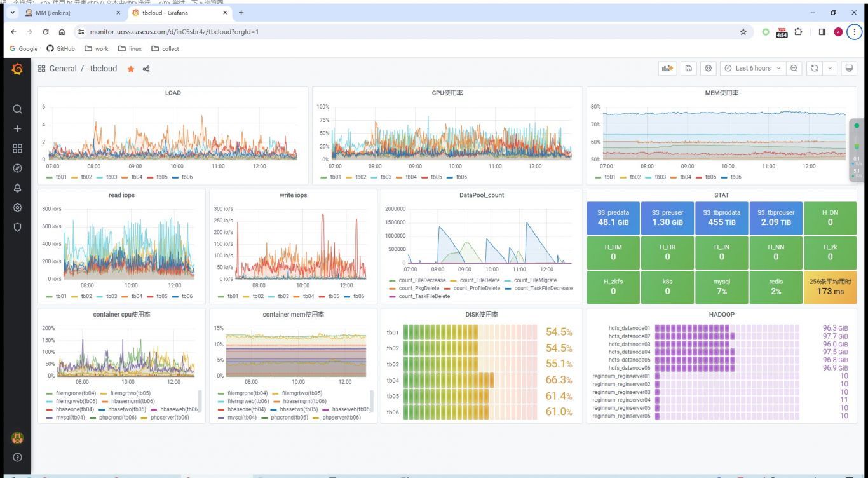Go to the Chrome home page button
This screenshot has width=868, height=478.
(x=62, y=32)
